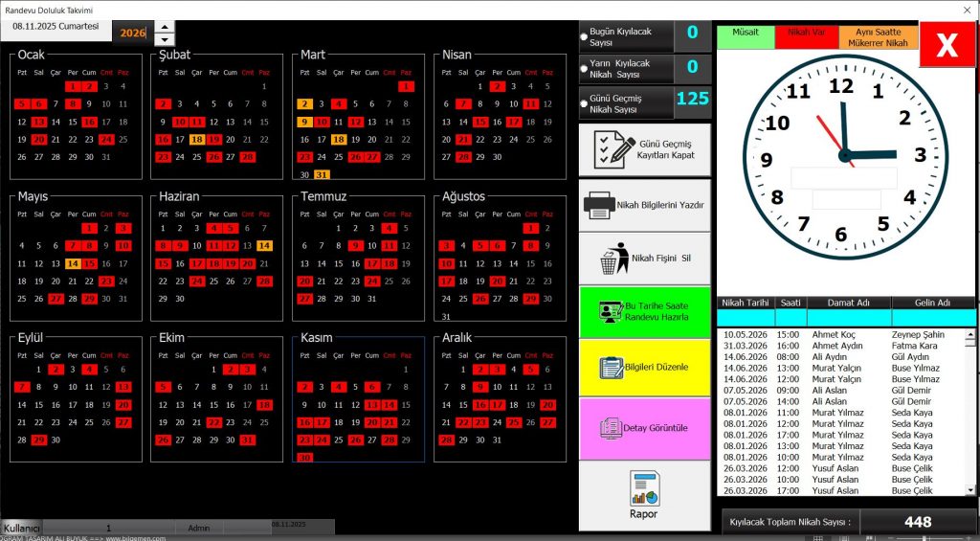Increase the year with the up arrow
This screenshot has width=980, height=541.
(166, 27)
